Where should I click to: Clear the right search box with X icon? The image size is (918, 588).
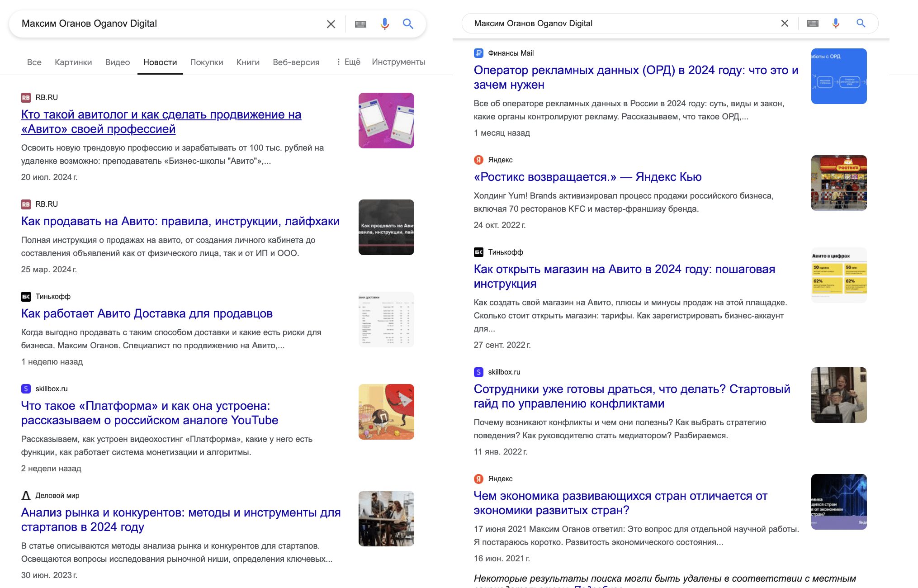pos(785,24)
